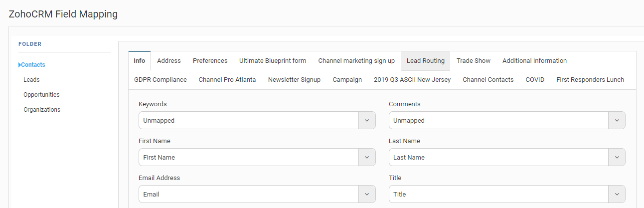Expand the First Name mapping dropdown arrow
Viewport: 644px width, 208px height.
(367, 157)
